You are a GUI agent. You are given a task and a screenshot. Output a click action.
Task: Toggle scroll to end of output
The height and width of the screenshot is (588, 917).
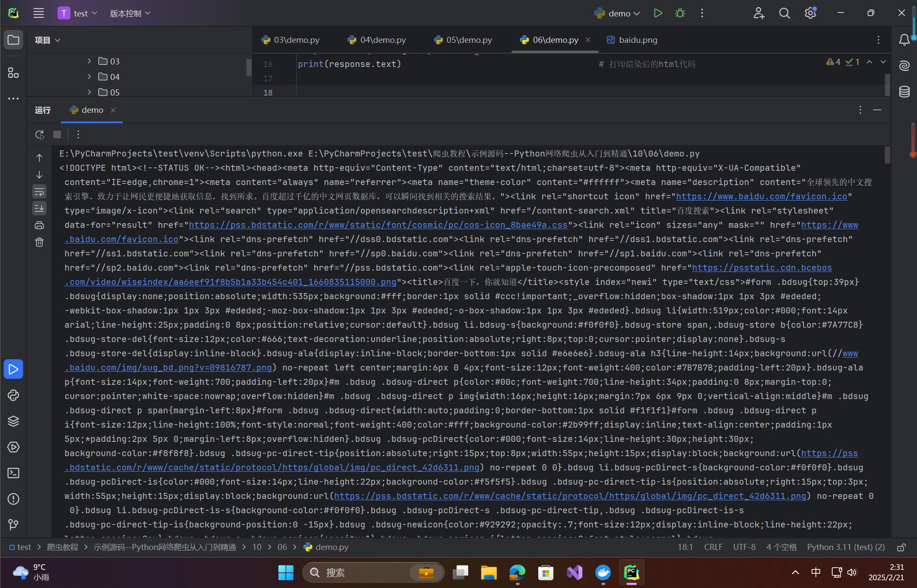[39, 208]
